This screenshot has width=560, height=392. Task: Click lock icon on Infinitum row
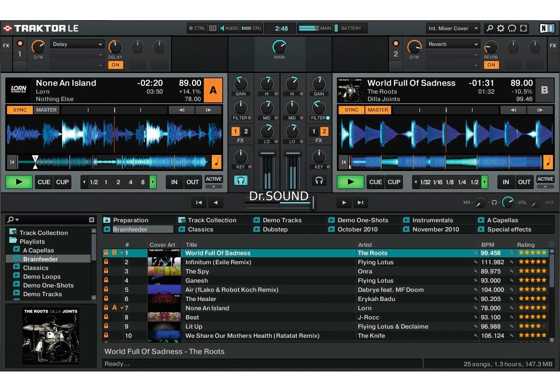(106, 262)
